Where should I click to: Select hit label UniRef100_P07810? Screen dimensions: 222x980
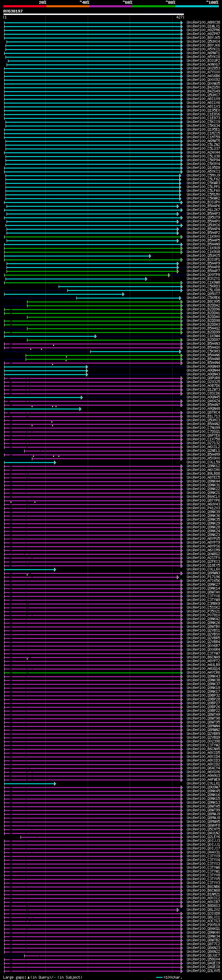(x=203, y=615)
